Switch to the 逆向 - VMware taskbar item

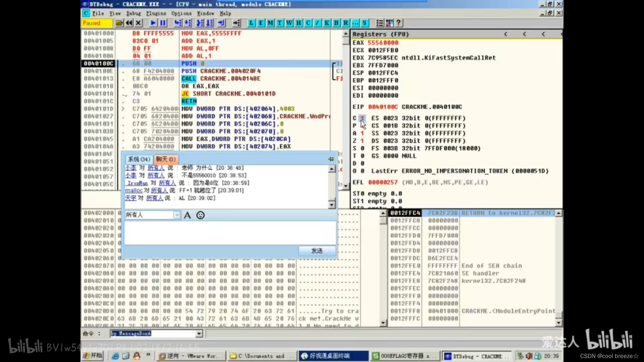[191, 356]
